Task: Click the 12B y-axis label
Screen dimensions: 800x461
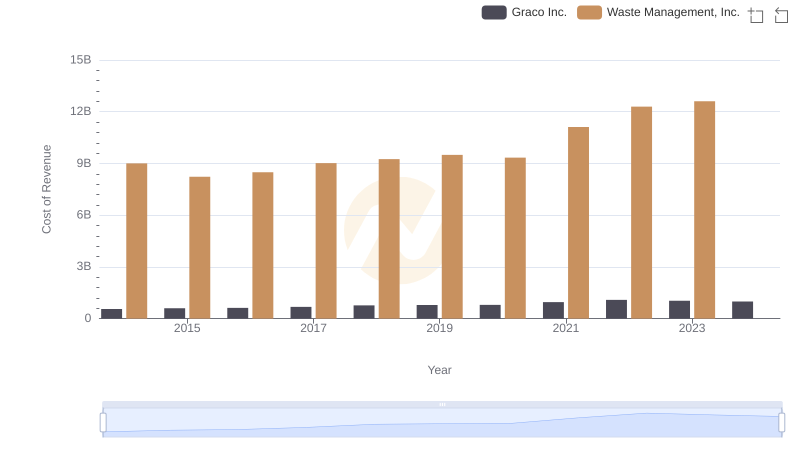Action: (x=81, y=111)
